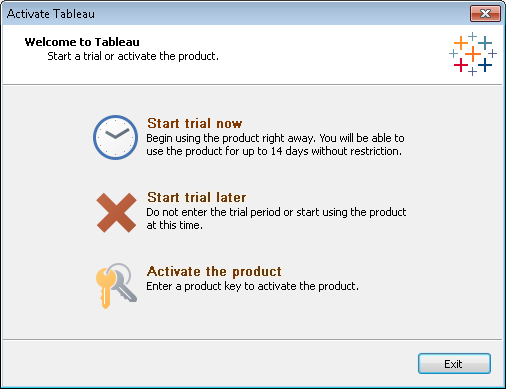Image resolution: width=506 pixels, height=389 pixels.
Task: Click the large orange cross in Tableau logo
Action: click(473, 54)
